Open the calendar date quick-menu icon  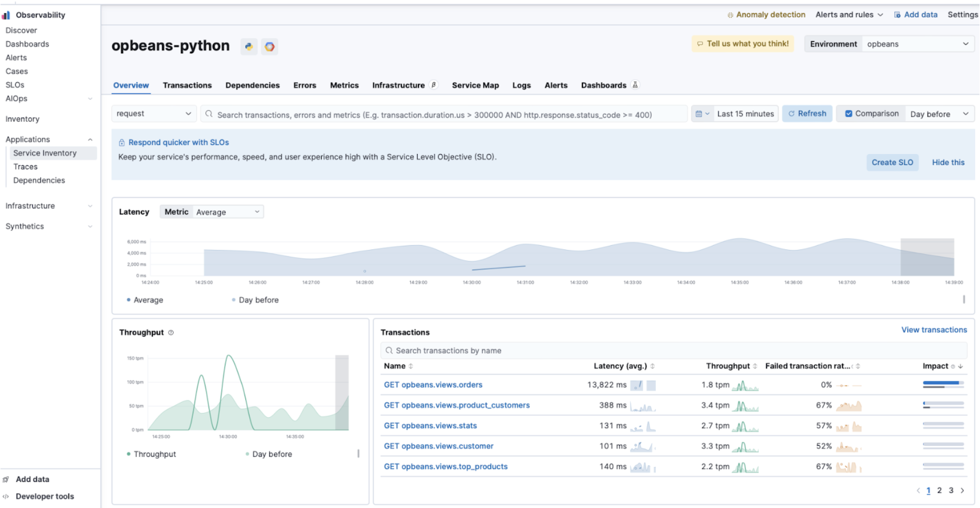(701, 114)
